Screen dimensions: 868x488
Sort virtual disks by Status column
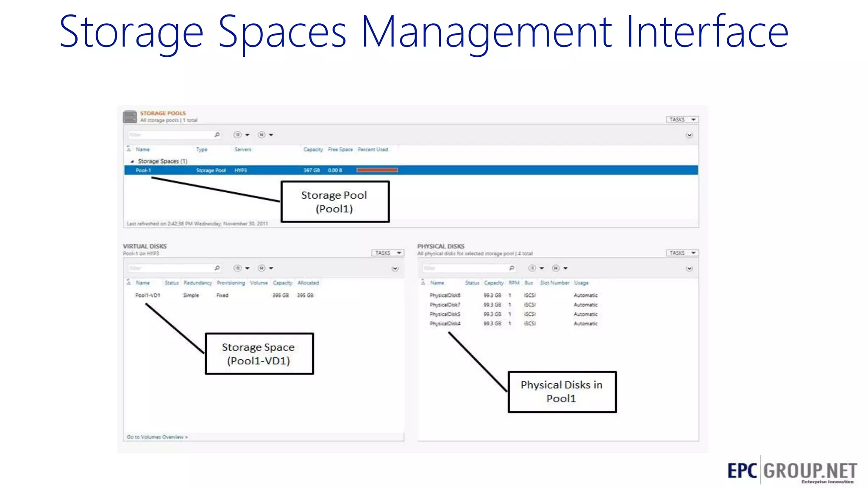(172, 283)
